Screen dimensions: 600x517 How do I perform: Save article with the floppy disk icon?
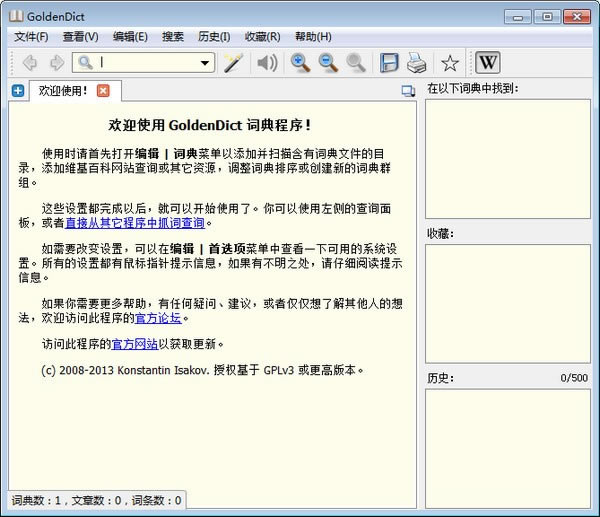pos(389,63)
